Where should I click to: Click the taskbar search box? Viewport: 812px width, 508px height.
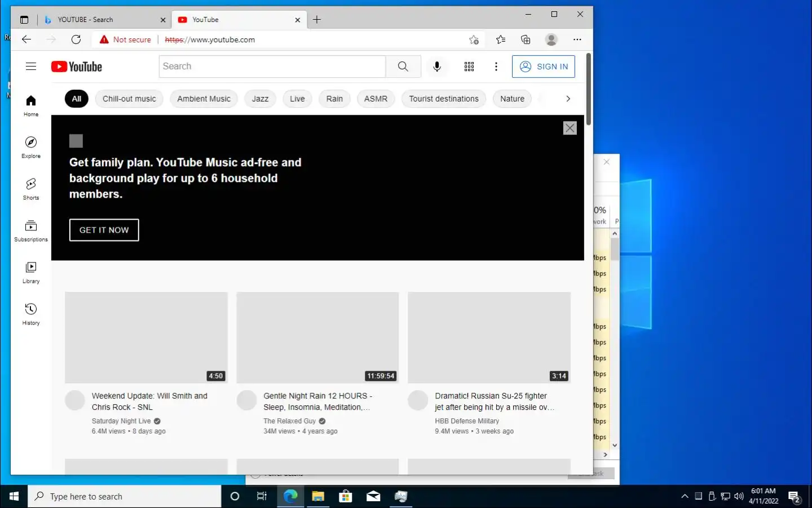[x=125, y=496]
